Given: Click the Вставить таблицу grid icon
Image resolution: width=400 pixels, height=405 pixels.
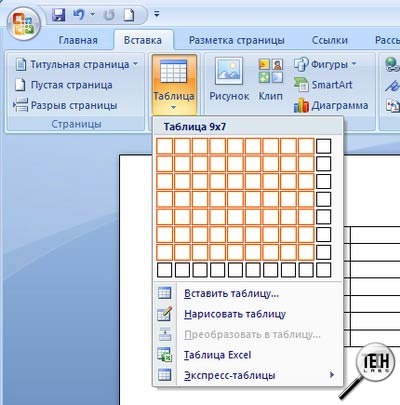Looking at the screenshot, I should pyautogui.click(x=165, y=293).
